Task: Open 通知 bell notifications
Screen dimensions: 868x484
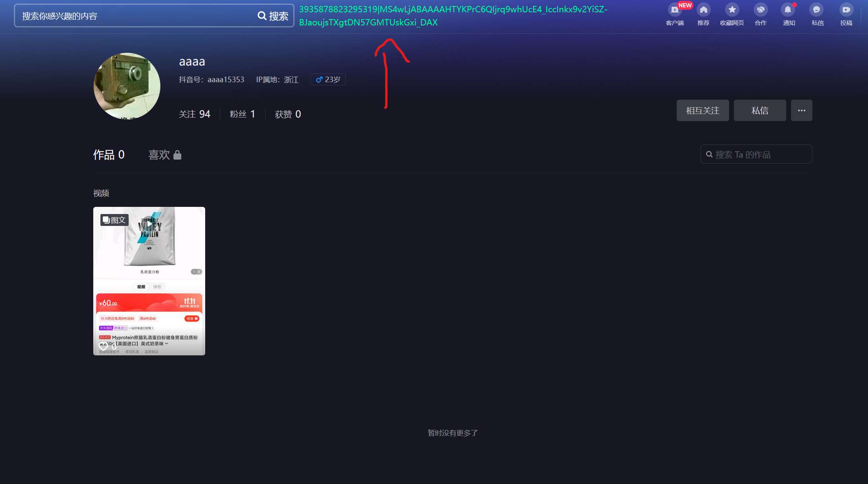Action: (788, 10)
